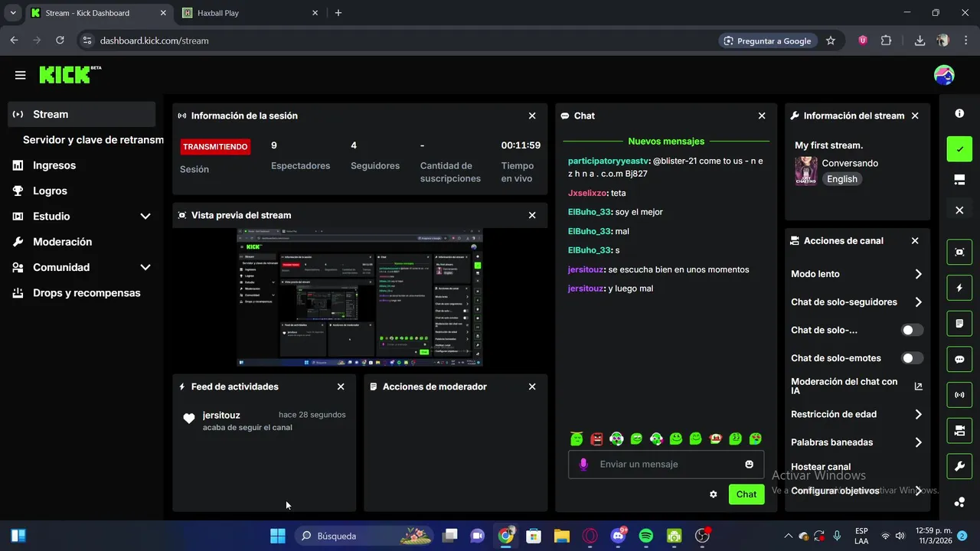Close the Información de la sesión panel
The image size is (980, 551).
pos(532,116)
